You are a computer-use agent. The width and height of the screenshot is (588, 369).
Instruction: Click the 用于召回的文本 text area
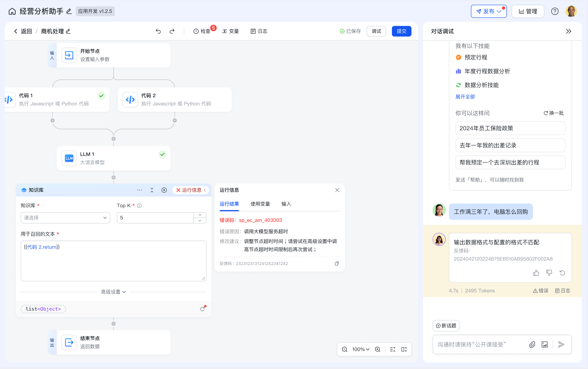point(113,261)
